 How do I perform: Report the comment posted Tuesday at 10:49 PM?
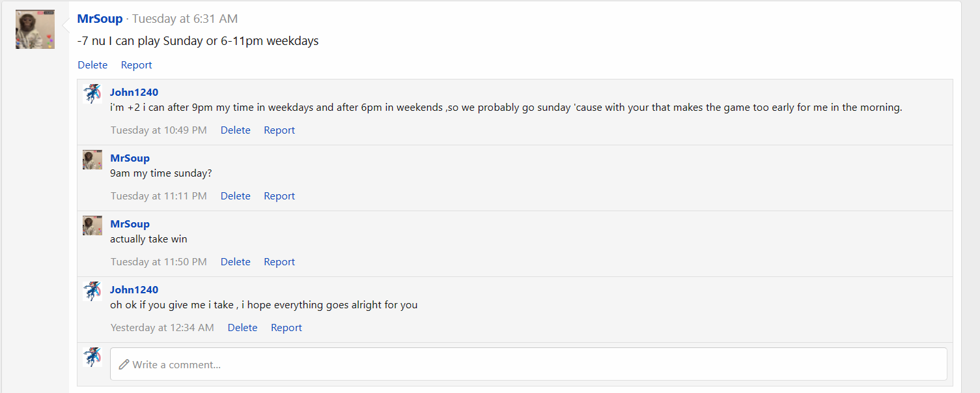[x=279, y=130]
